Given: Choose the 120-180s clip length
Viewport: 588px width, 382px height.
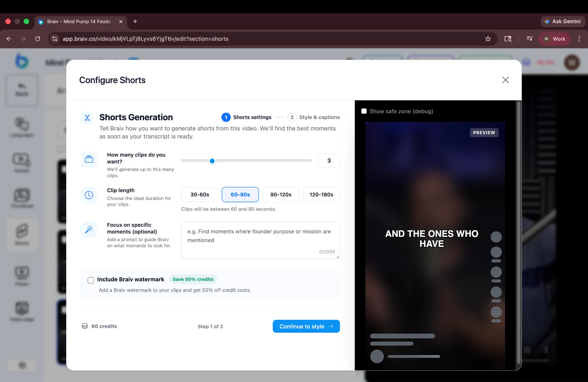Looking at the screenshot, I should pyautogui.click(x=321, y=194).
